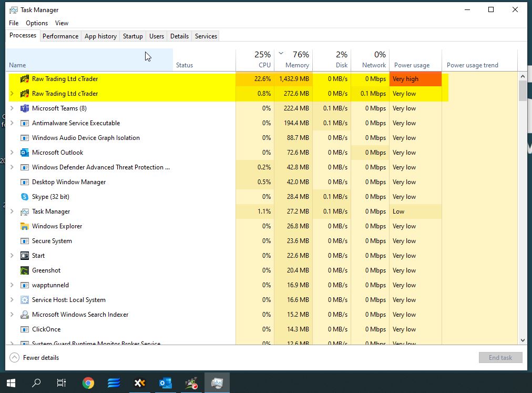Open the X-shaped orange app on taskbar
This screenshot has height=393, width=532.
[139, 383]
